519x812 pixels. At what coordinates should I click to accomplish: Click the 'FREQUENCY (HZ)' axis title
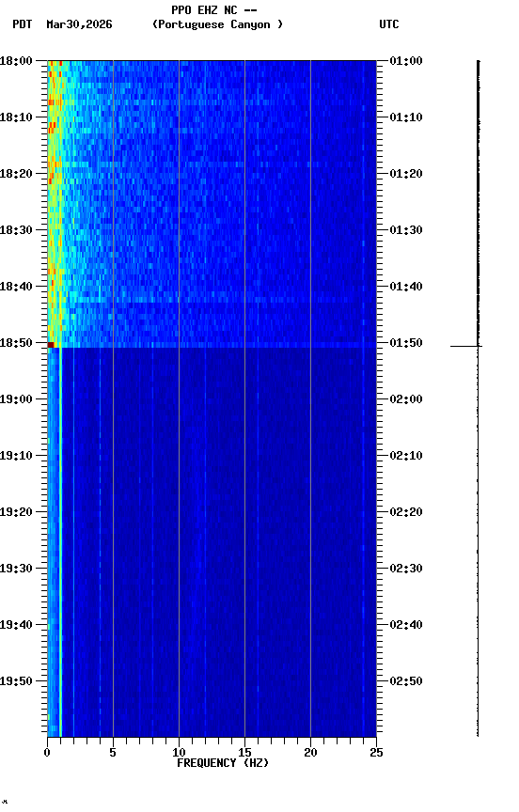point(223,763)
